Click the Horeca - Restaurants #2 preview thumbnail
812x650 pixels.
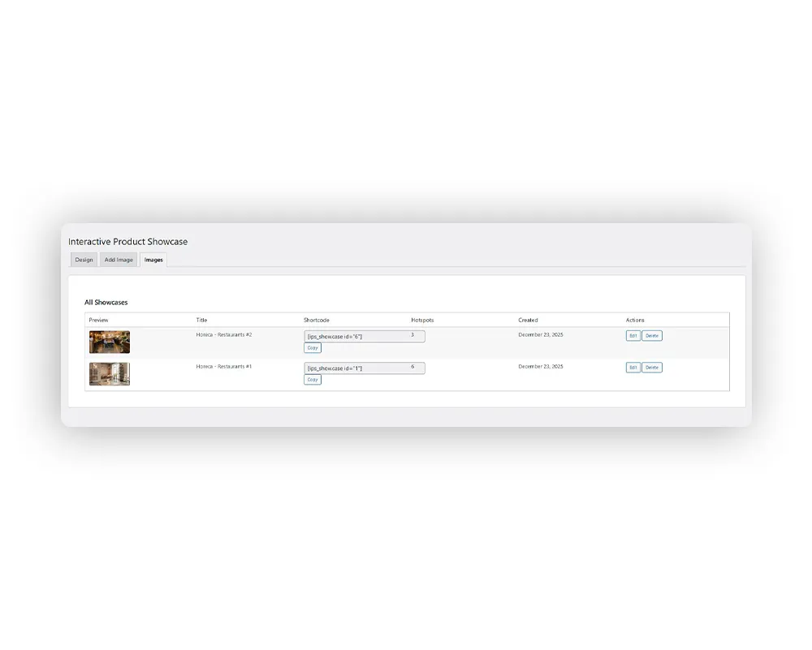pos(110,342)
